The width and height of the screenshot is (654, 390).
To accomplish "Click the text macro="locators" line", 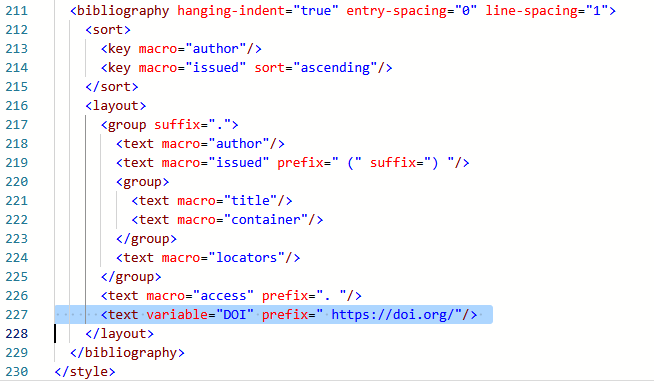I will coord(208,258).
